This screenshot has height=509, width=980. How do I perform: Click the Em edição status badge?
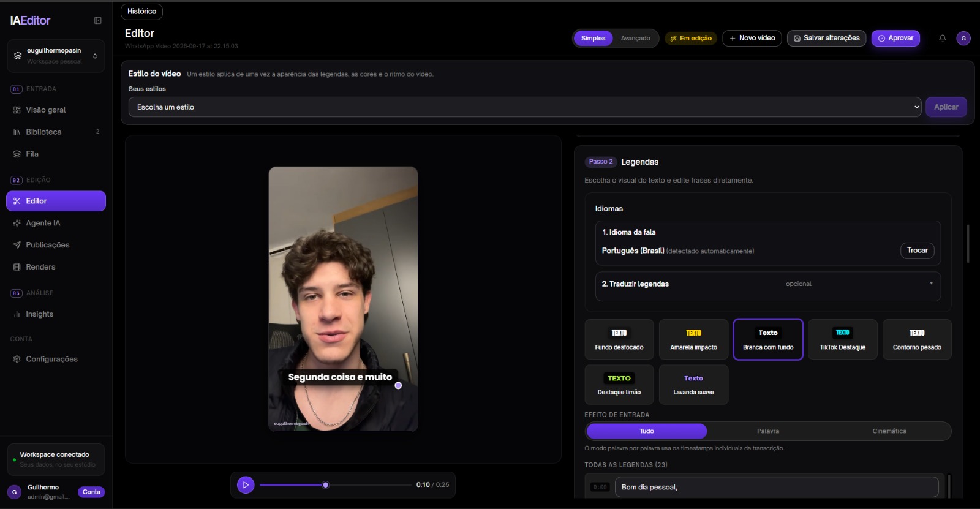(x=691, y=38)
